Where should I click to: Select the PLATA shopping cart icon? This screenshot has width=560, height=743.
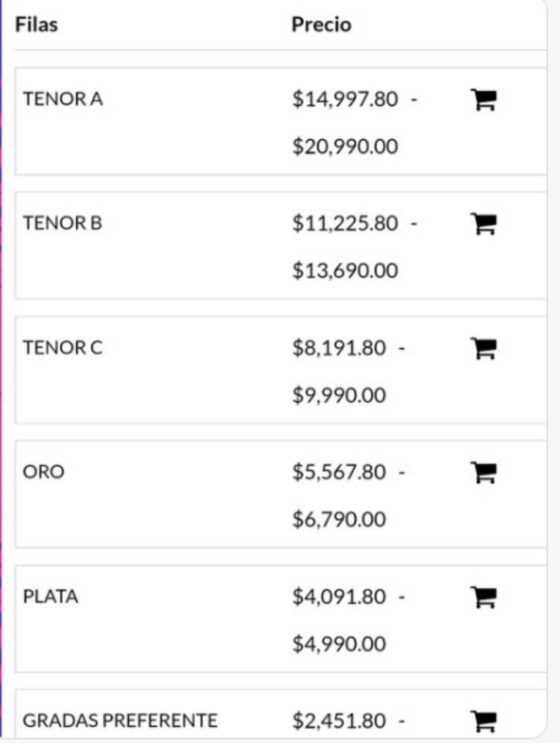point(483,597)
